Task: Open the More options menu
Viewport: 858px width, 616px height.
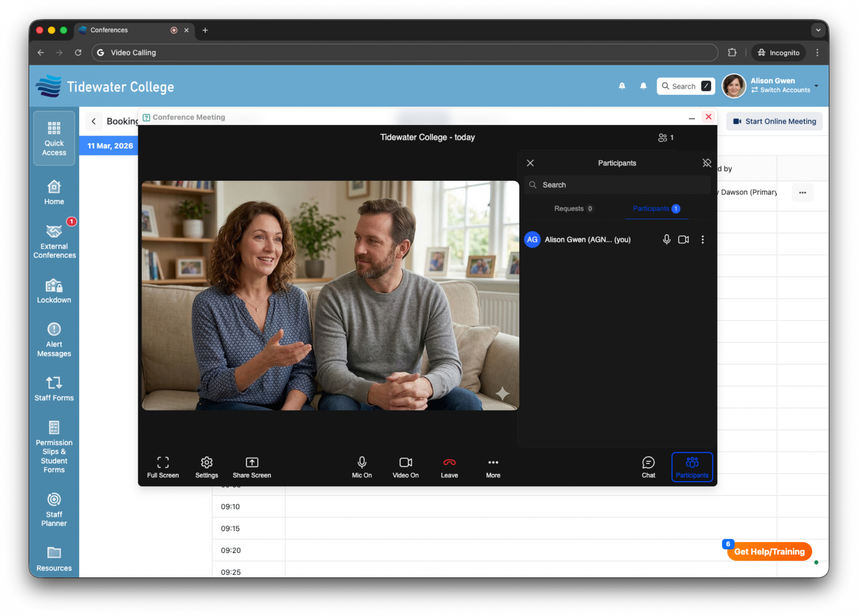Action: pyautogui.click(x=493, y=467)
